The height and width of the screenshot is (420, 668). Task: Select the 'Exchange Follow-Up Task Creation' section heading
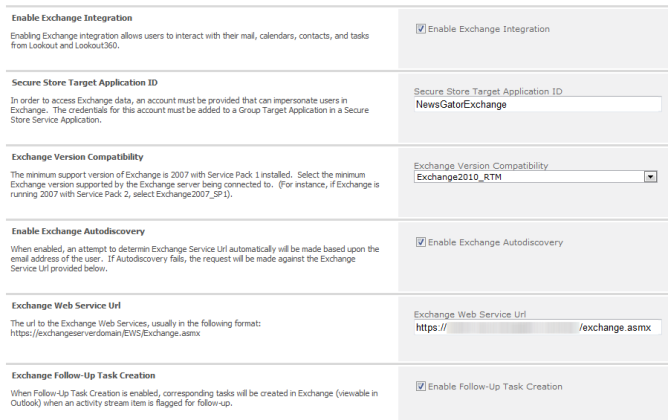tap(82, 375)
